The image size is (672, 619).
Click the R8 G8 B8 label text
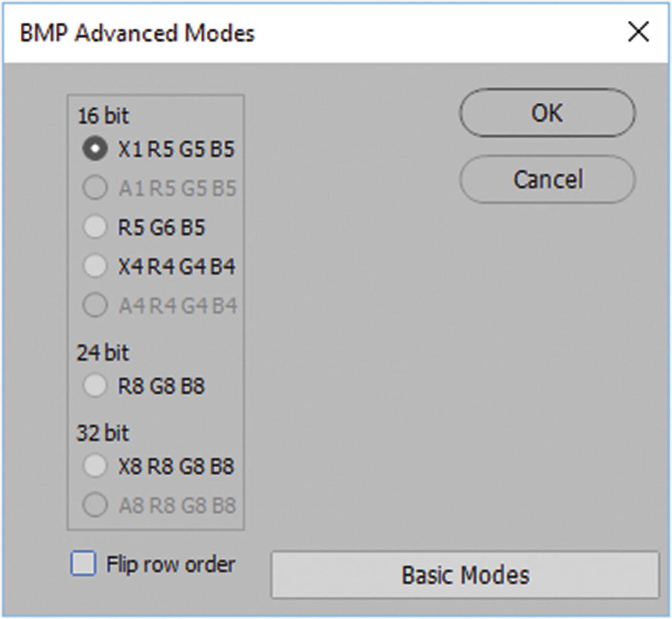point(161,386)
